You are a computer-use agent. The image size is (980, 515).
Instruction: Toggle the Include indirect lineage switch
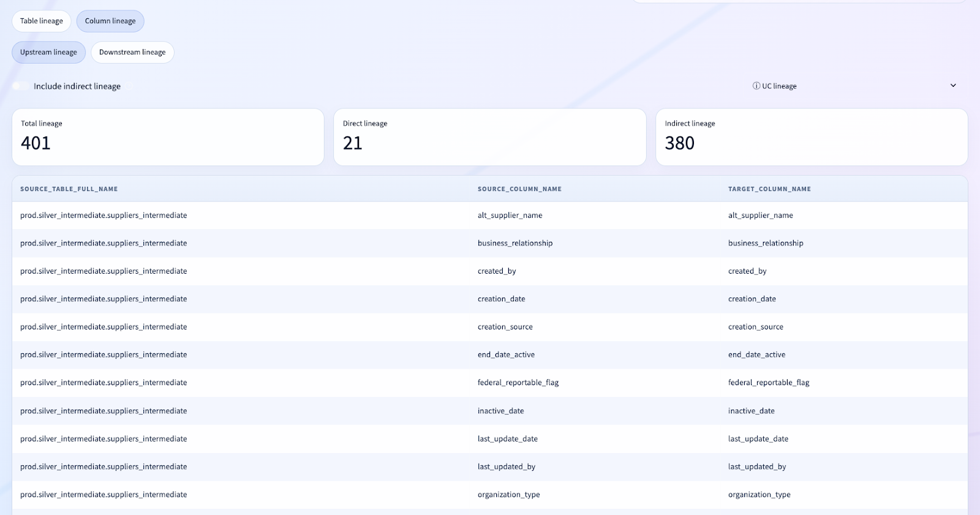tap(21, 86)
